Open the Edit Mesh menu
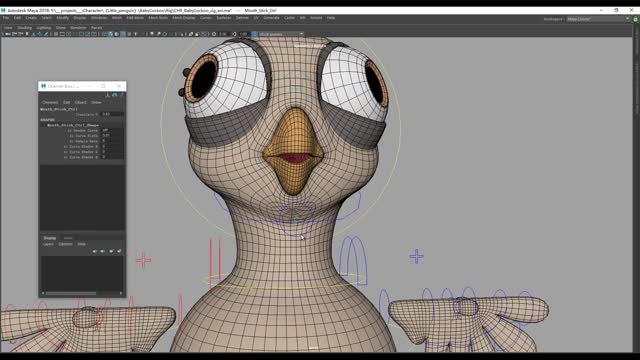The image size is (640, 360). coord(135,18)
